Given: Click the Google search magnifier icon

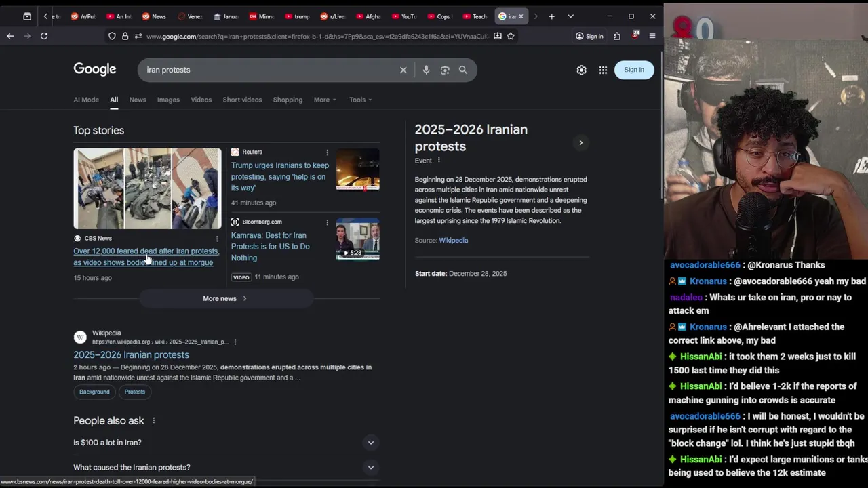Looking at the screenshot, I should click(463, 70).
